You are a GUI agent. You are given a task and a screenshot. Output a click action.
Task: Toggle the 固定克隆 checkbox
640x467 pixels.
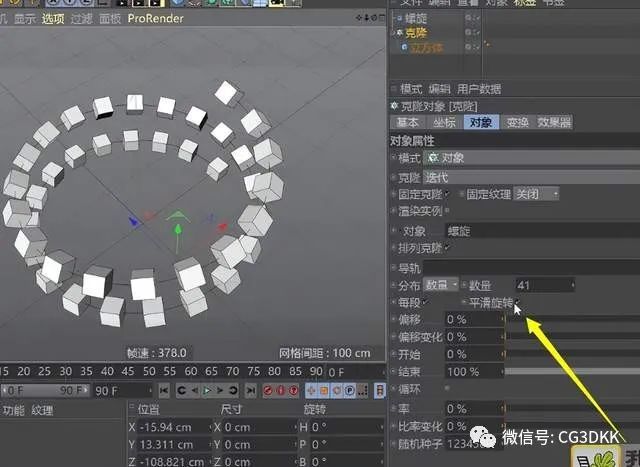click(x=447, y=193)
